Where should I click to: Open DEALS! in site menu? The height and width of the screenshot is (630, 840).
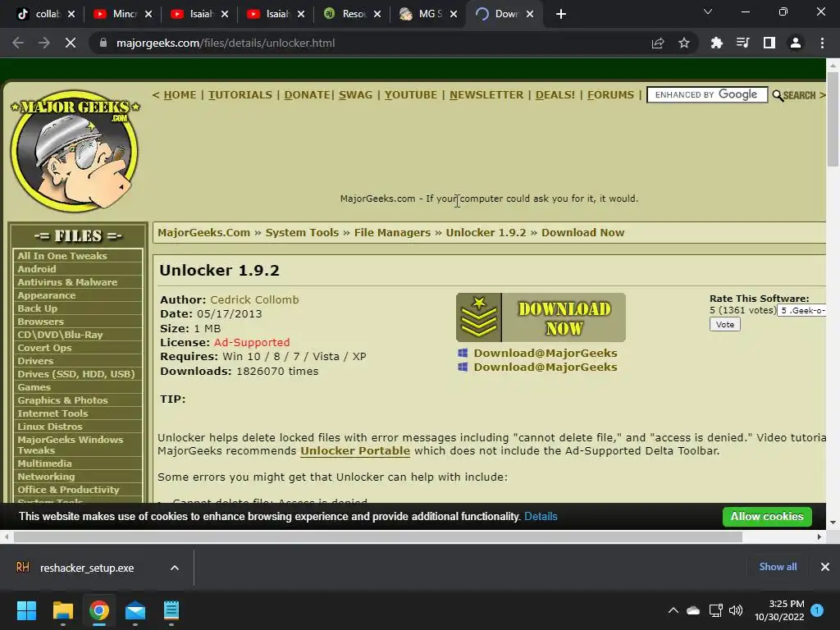point(555,95)
